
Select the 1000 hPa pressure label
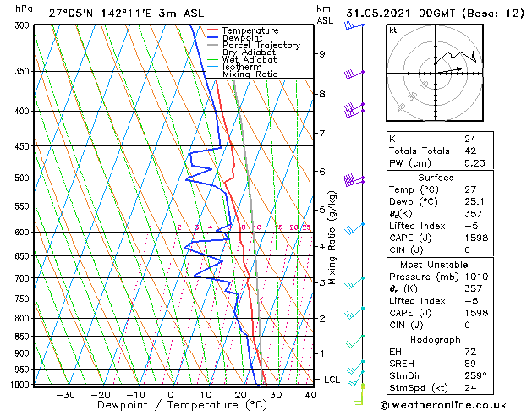[20, 385]
